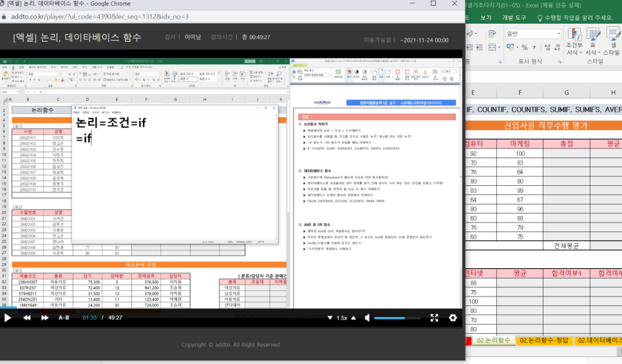Select the 총점 header cell

pos(567,144)
